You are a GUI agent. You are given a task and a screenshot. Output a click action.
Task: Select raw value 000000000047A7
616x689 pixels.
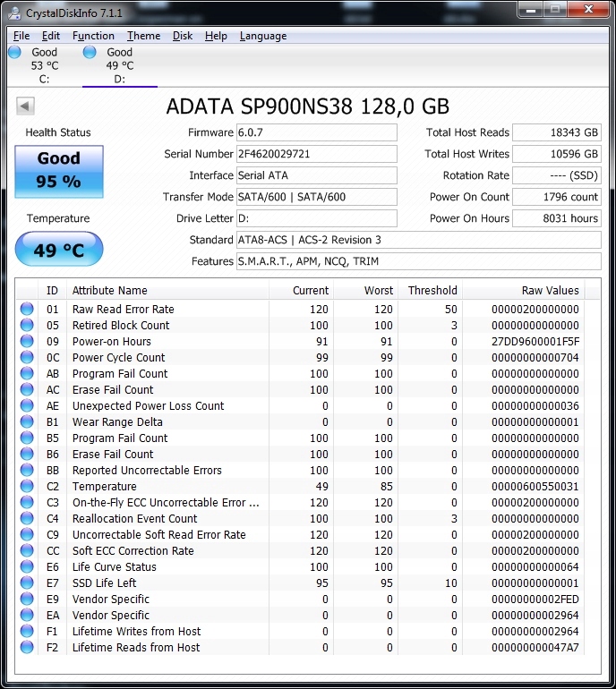(x=535, y=647)
